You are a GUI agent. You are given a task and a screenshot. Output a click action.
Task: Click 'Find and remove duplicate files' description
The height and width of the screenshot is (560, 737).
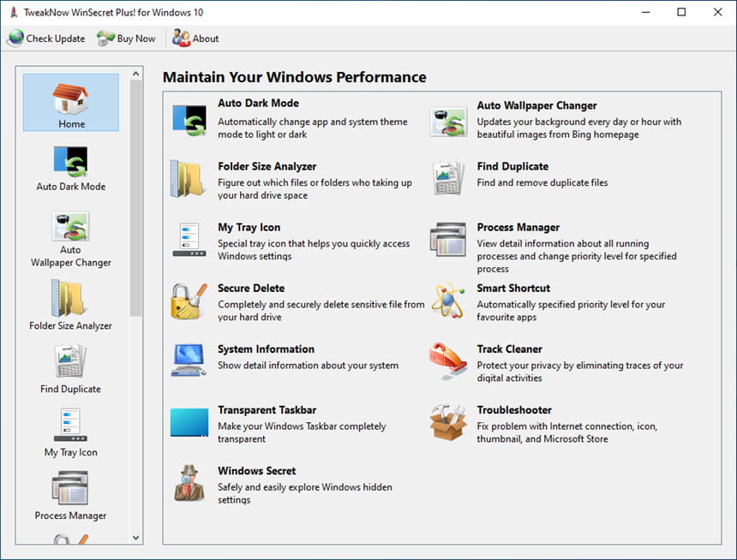click(542, 182)
